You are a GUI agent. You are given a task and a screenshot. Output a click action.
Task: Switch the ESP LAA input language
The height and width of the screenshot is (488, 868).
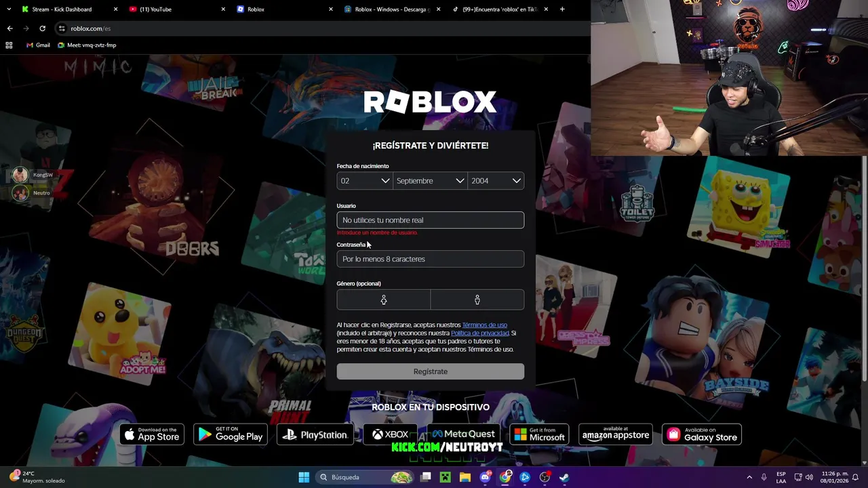coord(781,477)
